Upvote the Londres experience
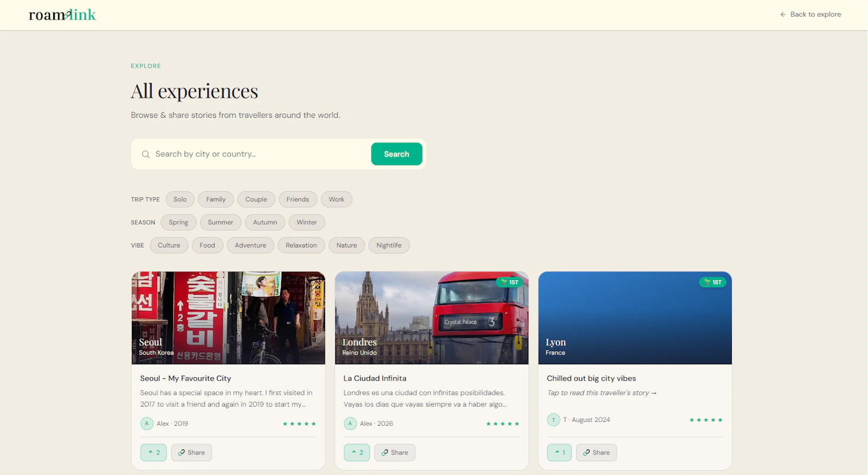Image resolution: width=868 pixels, height=475 pixels. point(357,452)
